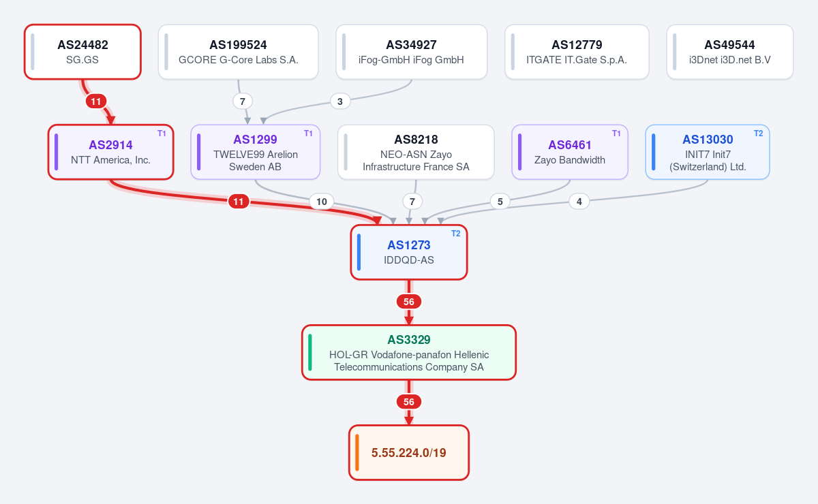Select the AS24482 SG.GS node
Image resolution: width=818 pixels, height=504 pixels.
[x=82, y=52]
